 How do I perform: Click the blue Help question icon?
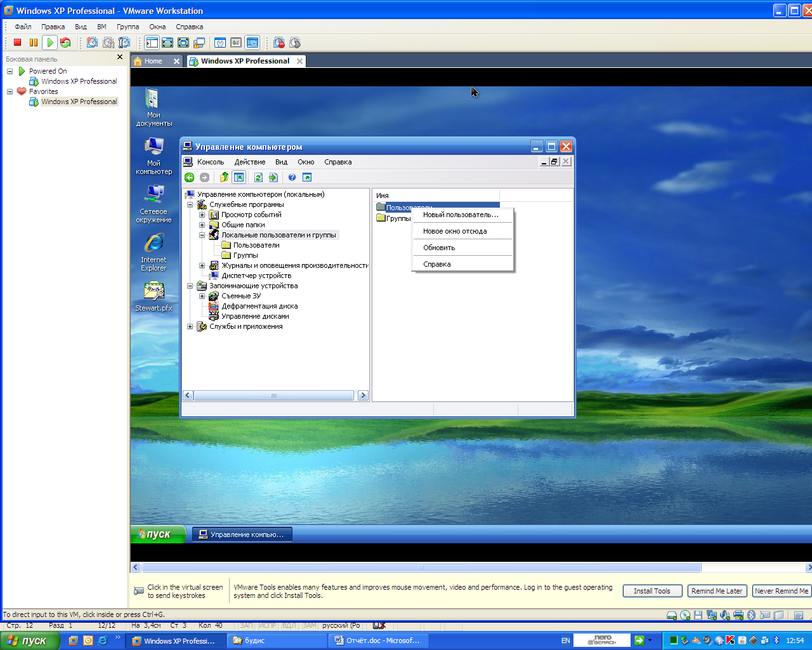pos(292,178)
